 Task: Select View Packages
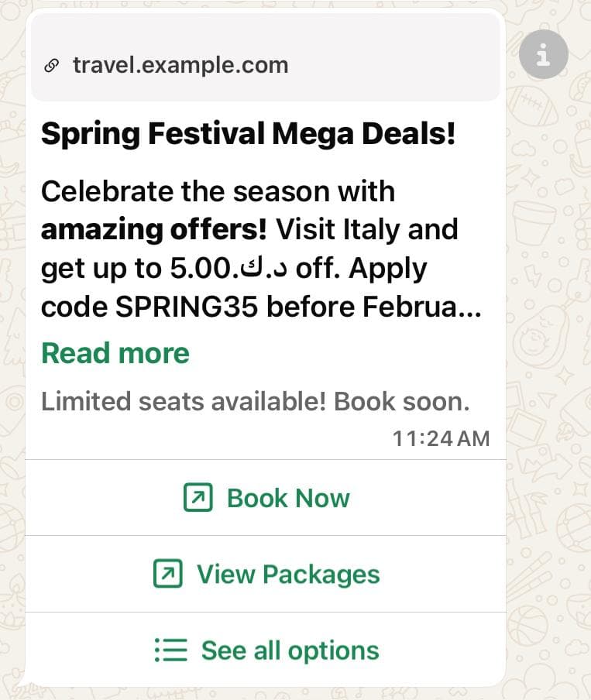[266, 574]
